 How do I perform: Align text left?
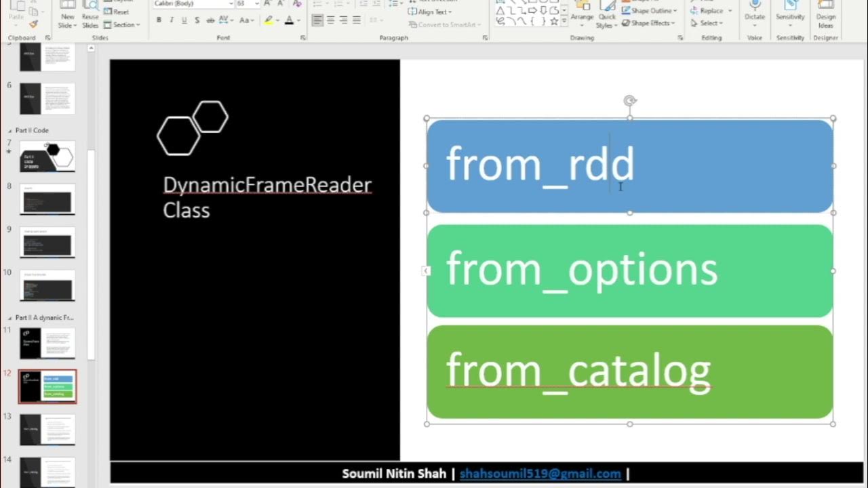coord(317,20)
